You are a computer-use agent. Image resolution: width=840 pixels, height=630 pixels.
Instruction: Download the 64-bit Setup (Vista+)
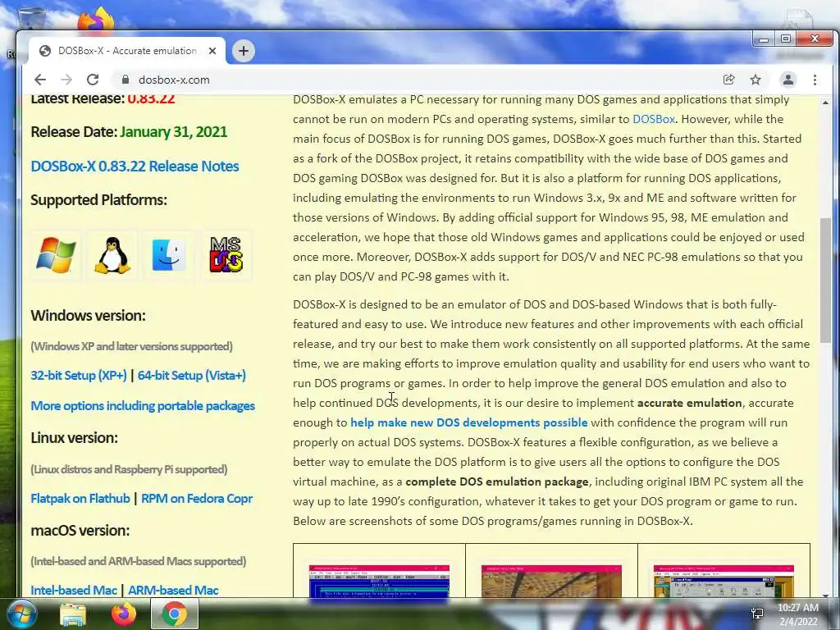pos(192,376)
